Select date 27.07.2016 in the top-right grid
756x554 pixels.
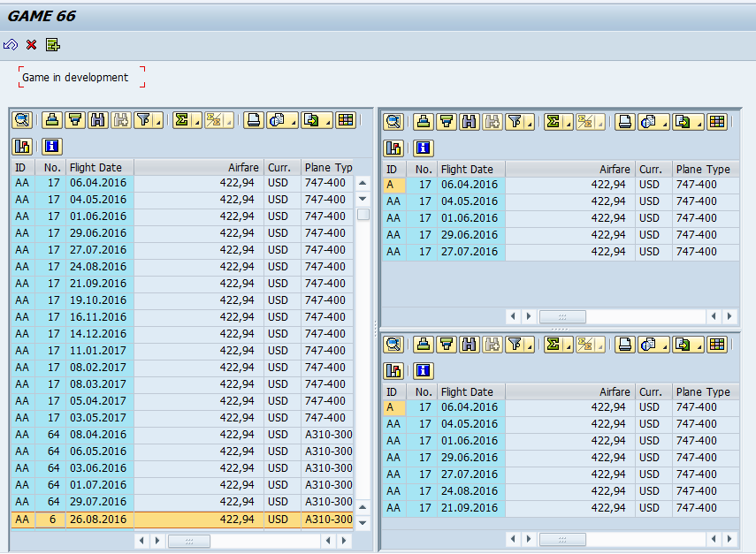point(470,252)
